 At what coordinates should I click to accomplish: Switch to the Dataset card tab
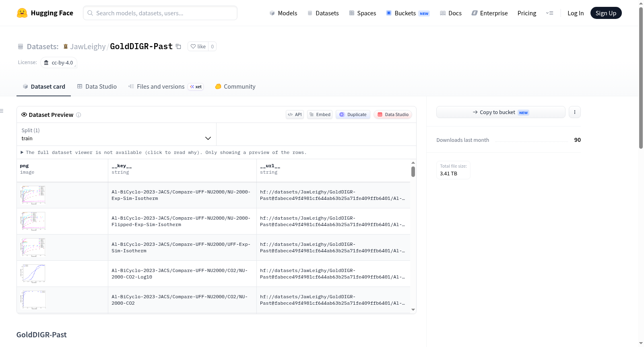[43, 87]
